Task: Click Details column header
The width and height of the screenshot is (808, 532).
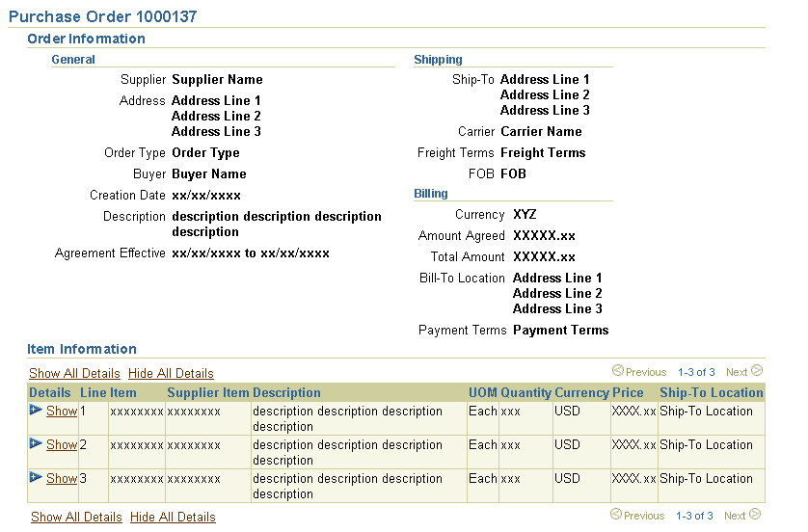Action: pos(49,392)
